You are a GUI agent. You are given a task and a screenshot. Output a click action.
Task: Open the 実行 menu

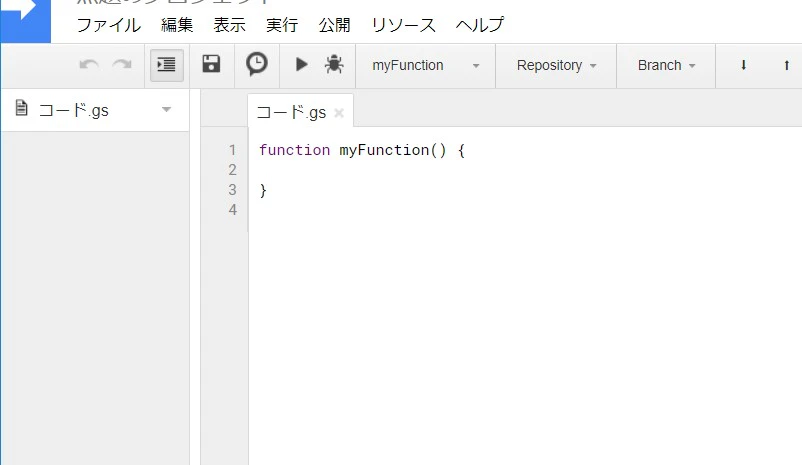[282, 25]
